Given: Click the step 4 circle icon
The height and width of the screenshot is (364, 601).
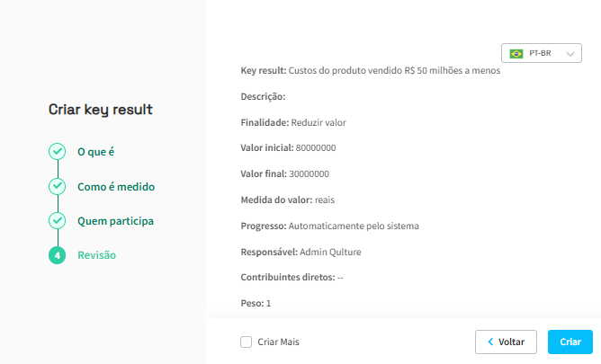Looking at the screenshot, I should click(x=57, y=255).
